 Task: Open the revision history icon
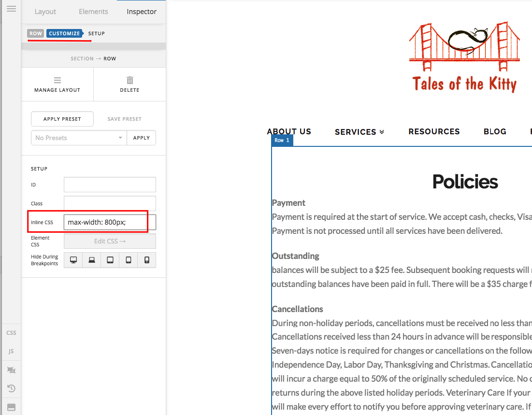[11, 388]
